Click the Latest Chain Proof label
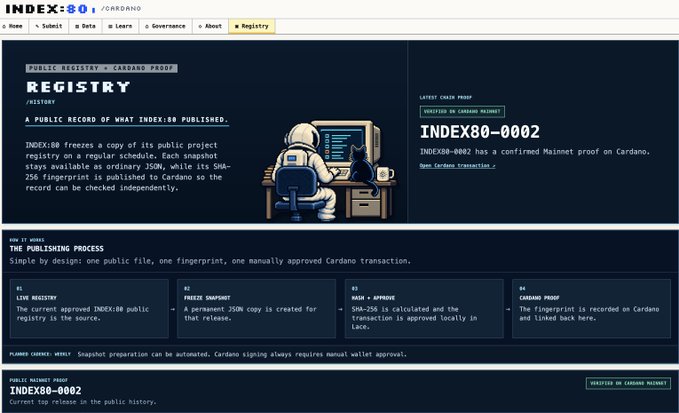 coord(446,97)
